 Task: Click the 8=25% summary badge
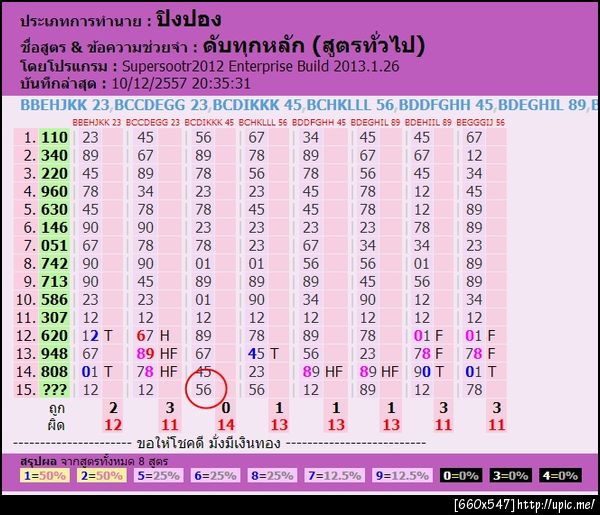[272, 476]
